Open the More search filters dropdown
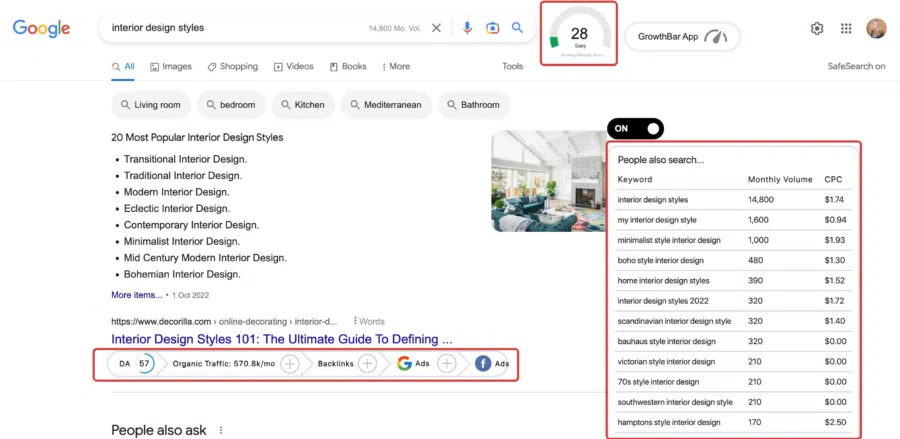Viewport: 900px width, 439px height. [x=396, y=67]
